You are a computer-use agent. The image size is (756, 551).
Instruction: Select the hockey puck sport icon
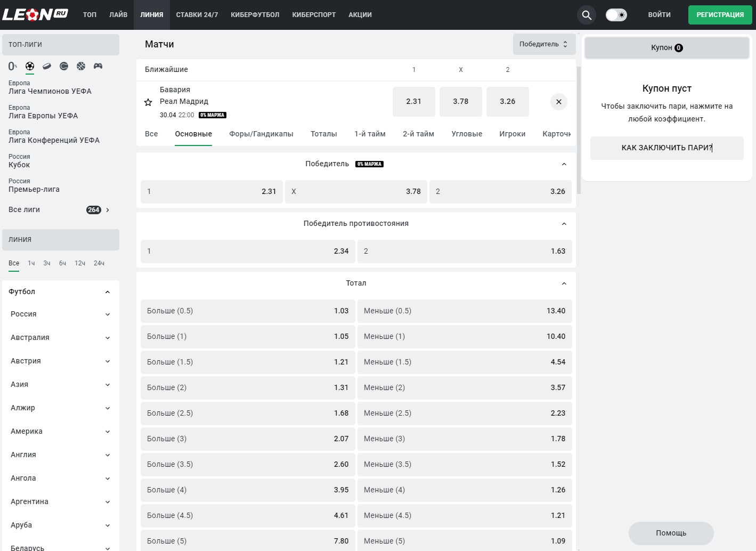click(47, 66)
